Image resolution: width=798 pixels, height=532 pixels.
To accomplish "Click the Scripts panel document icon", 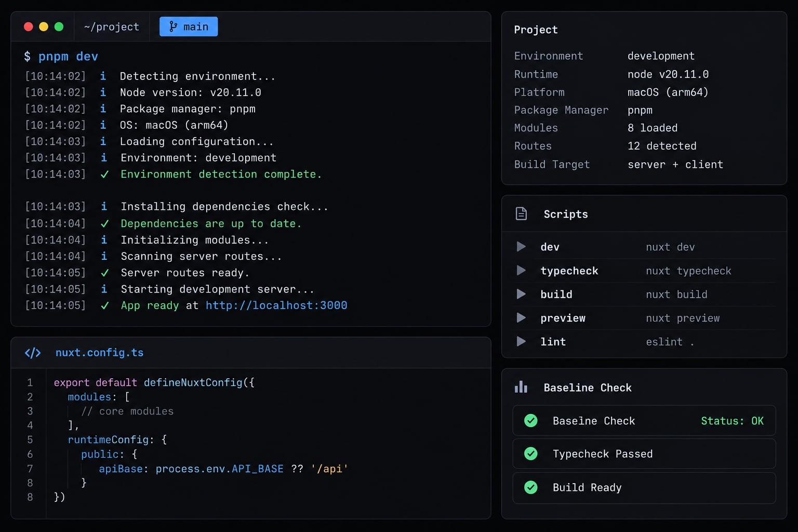I will coord(521,214).
